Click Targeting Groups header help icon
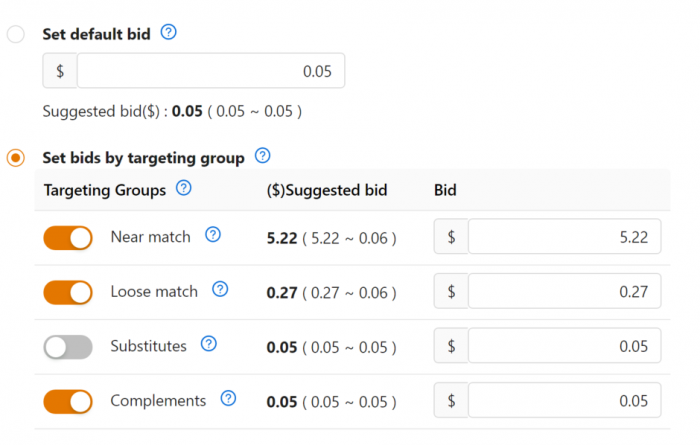700x445 pixels. pyautogui.click(x=183, y=188)
